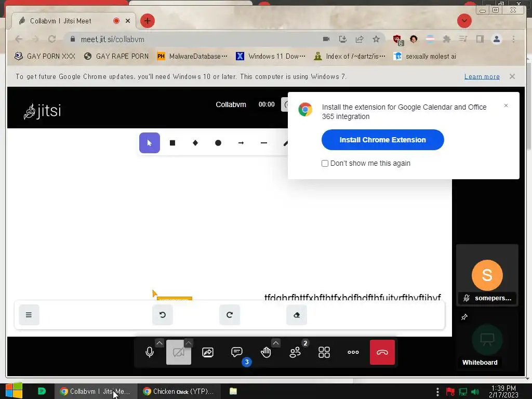Bookmark this page with the star

click(376, 39)
